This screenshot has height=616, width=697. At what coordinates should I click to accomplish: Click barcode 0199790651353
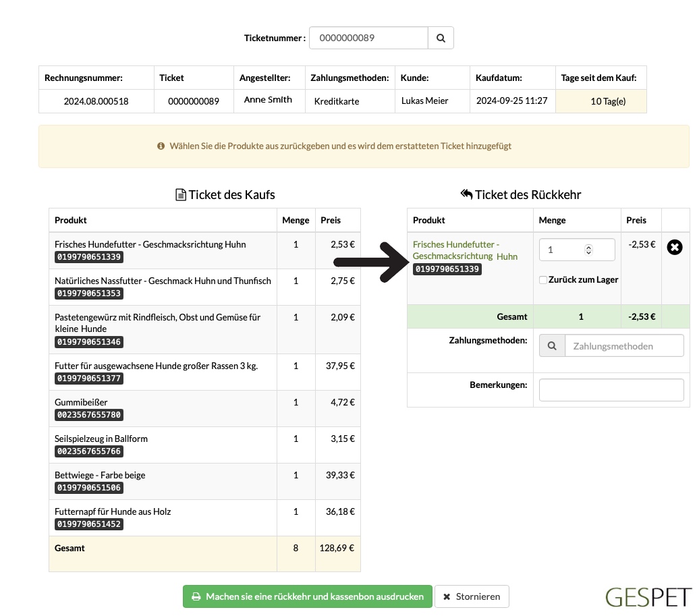(x=89, y=293)
